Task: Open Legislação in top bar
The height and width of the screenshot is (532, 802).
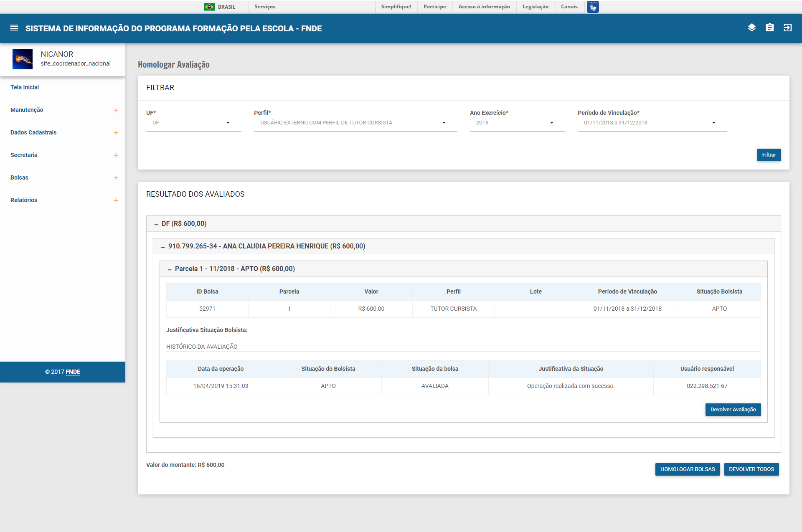Action: click(535, 7)
